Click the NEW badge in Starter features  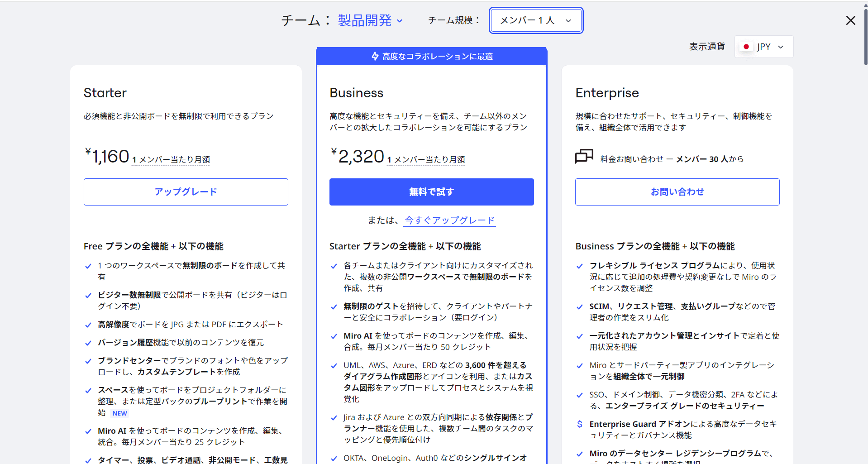(119, 413)
